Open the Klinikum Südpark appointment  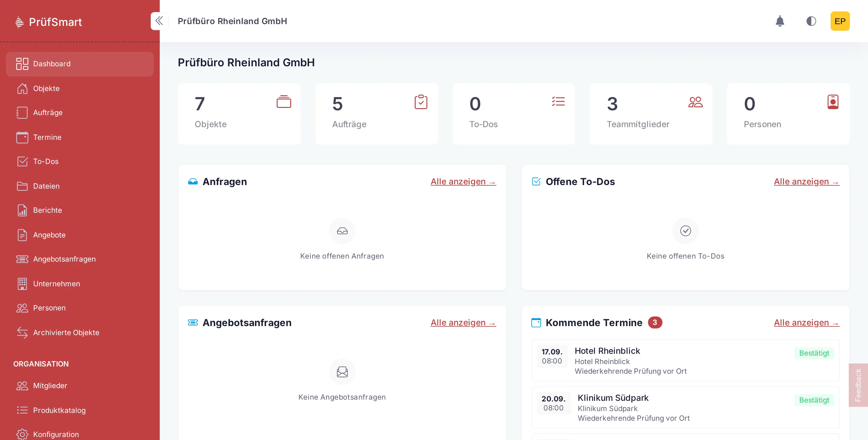tap(685, 407)
